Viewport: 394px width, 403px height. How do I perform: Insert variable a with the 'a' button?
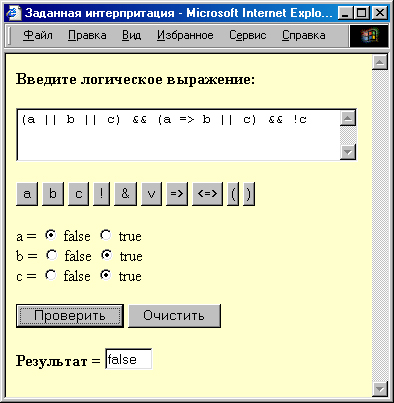[x=27, y=194]
